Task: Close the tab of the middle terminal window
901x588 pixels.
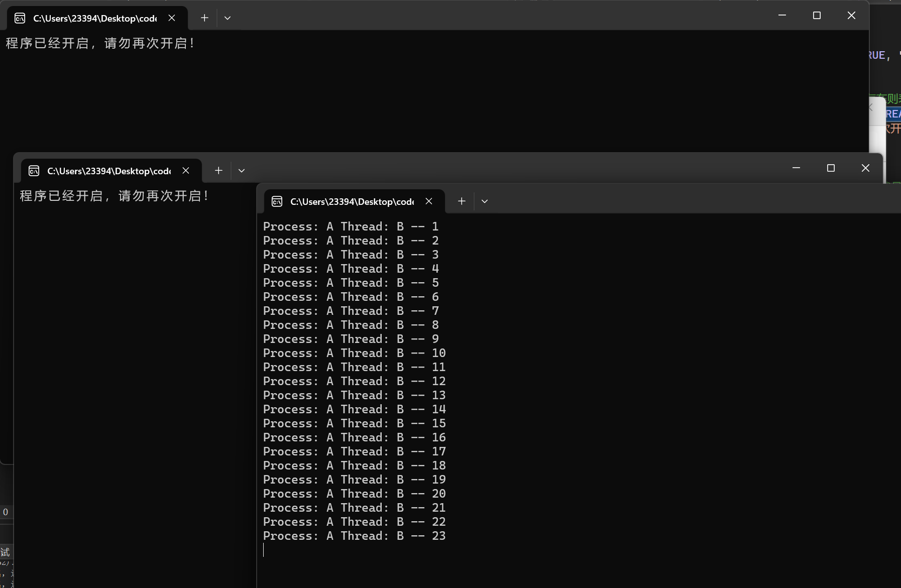Action: 186,171
